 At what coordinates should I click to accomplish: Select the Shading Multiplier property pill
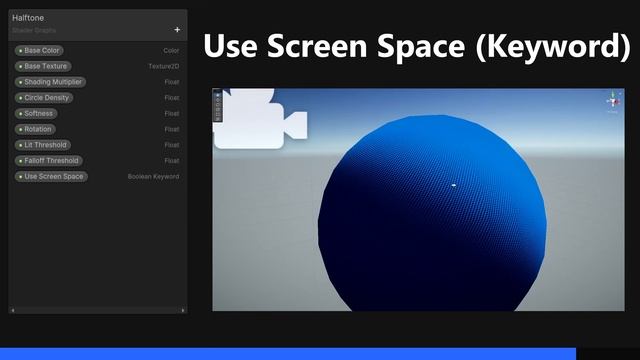50,82
